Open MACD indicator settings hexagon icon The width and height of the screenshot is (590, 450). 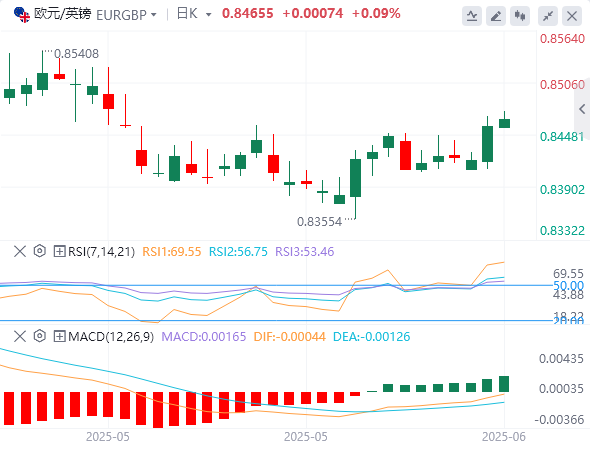(40, 336)
